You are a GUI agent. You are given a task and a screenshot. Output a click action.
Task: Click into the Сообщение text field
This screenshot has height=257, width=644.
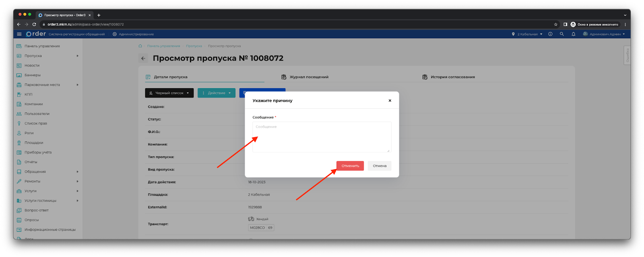[322, 137]
